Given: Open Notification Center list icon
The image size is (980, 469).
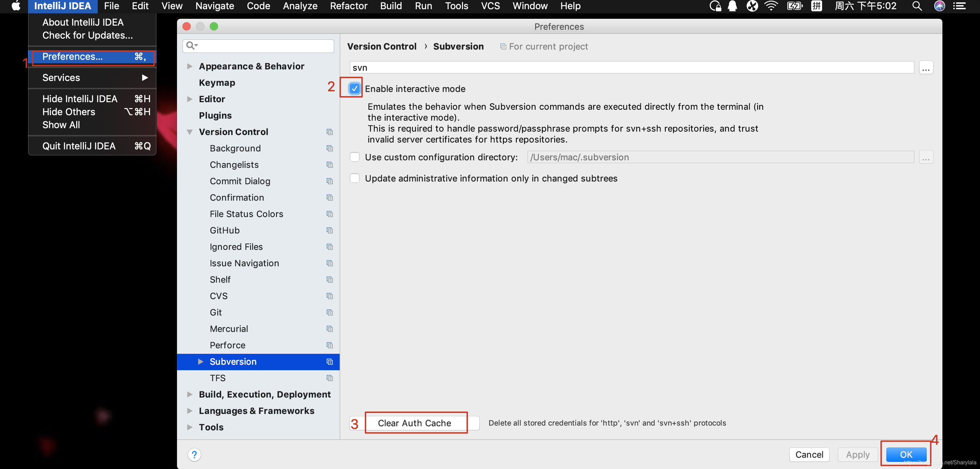Looking at the screenshot, I should pos(959,6).
